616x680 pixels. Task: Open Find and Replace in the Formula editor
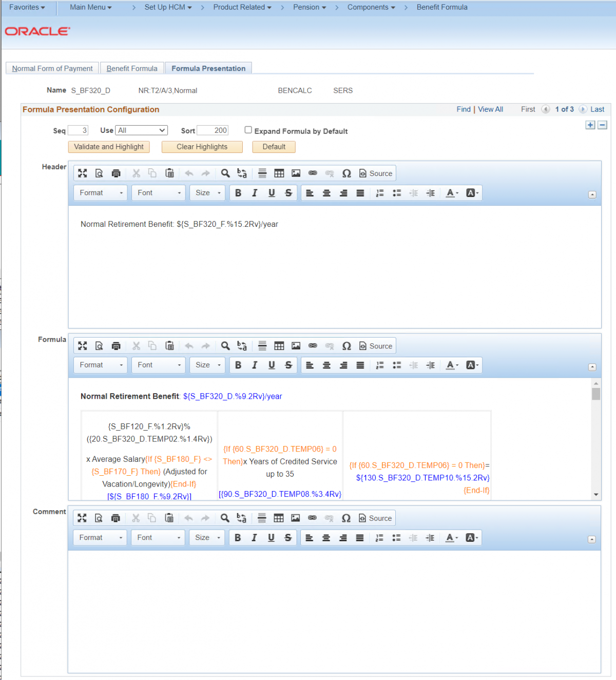225,345
